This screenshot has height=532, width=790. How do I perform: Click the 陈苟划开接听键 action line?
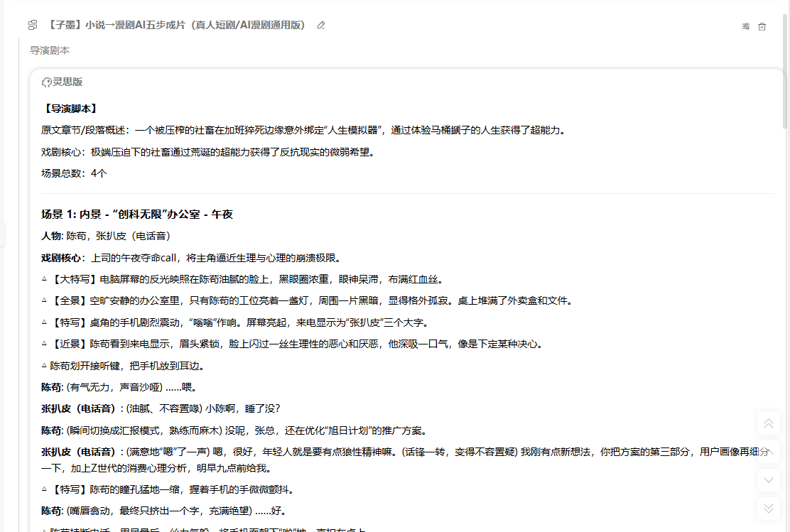pyautogui.click(x=124, y=367)
